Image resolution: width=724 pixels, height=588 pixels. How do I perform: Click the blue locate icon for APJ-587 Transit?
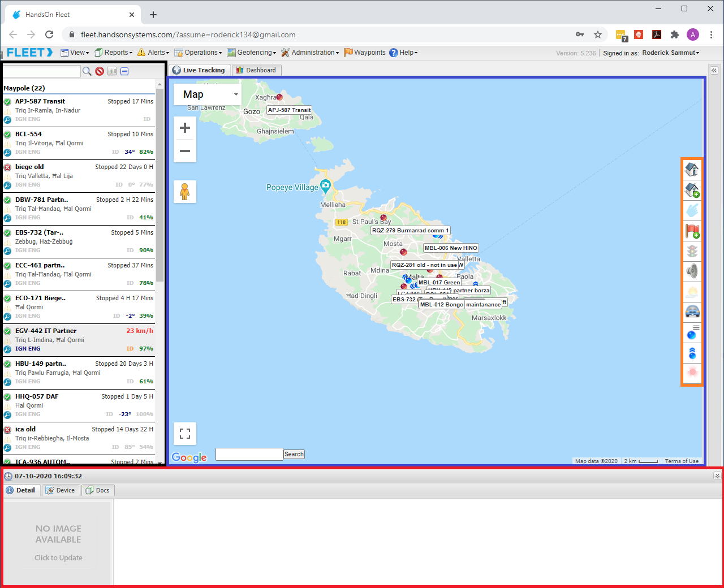pyautogui.click(x=7, y=120)
